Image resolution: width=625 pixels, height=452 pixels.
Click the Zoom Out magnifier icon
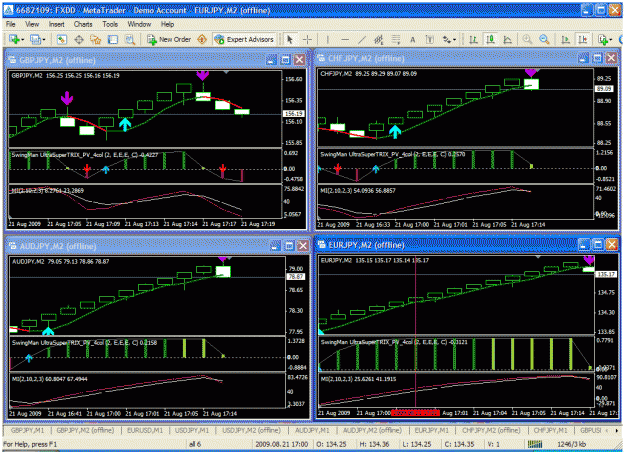(544, 39)
